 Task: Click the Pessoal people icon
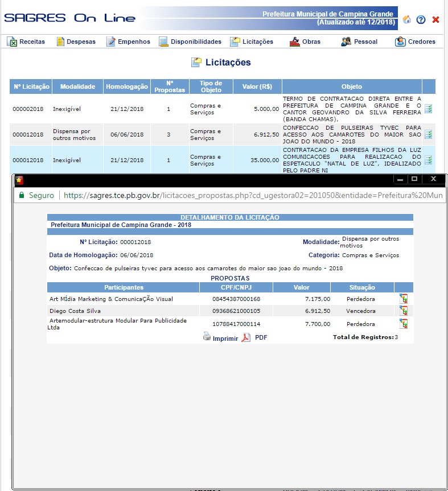346,42
